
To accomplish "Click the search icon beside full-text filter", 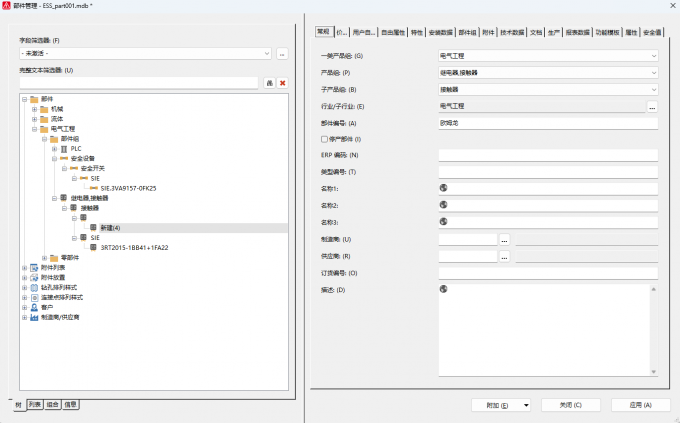I will click(270, 83).
